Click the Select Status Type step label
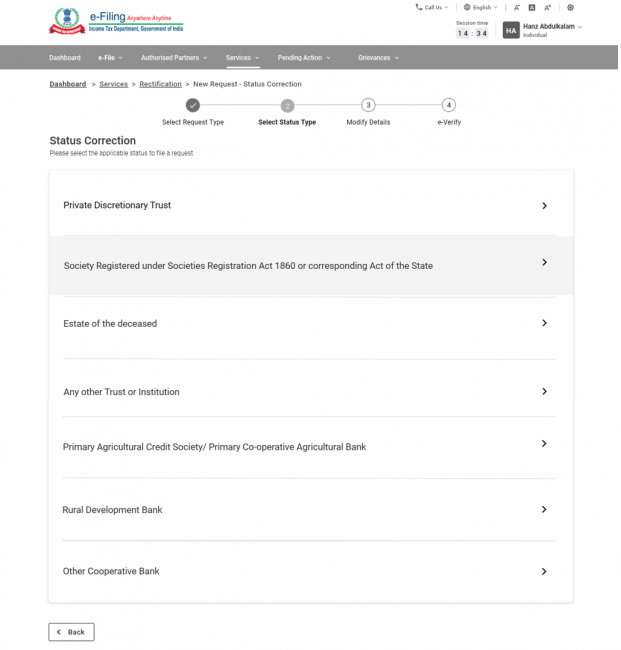621x650 pixels. (289, 123)
